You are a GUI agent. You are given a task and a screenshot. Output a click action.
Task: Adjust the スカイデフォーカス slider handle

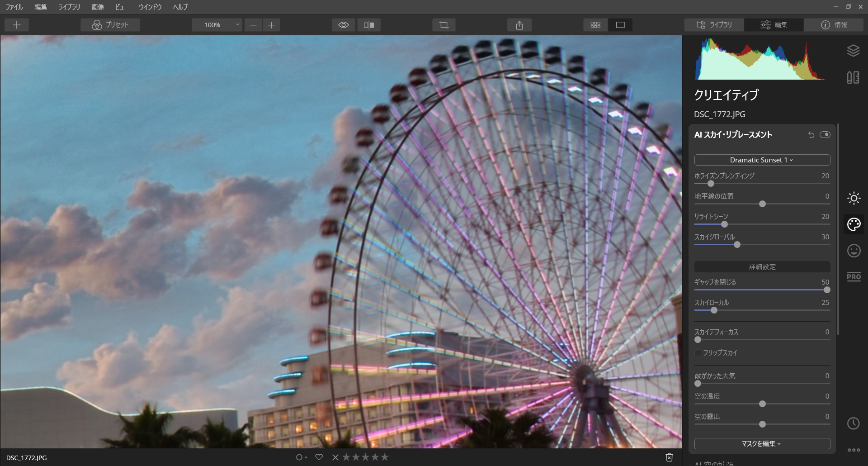coord(698,340)
